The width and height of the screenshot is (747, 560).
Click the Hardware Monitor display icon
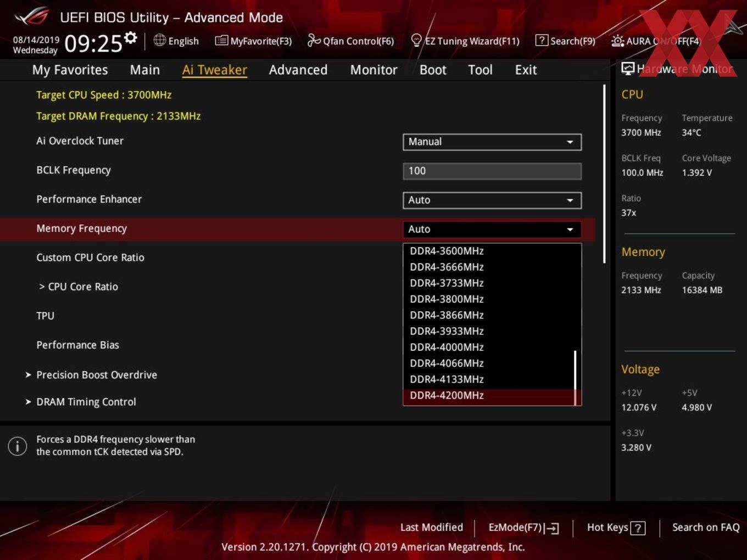click(x=628, y=68)
